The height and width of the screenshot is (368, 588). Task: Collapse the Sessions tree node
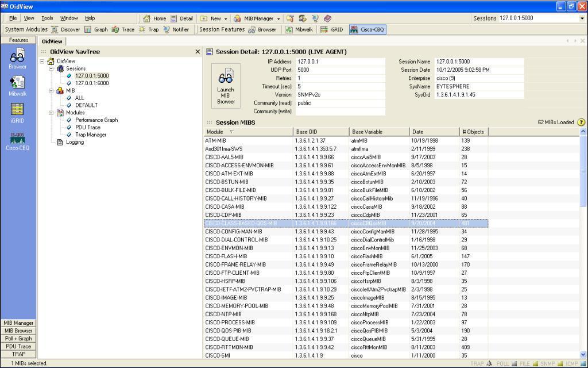coord(52,67)
